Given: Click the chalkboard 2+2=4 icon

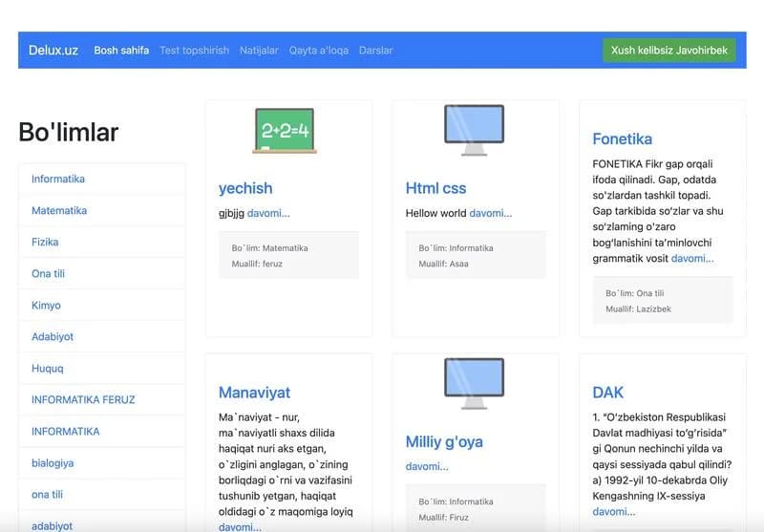Looking at the screenshot, I should click(285, 131).
